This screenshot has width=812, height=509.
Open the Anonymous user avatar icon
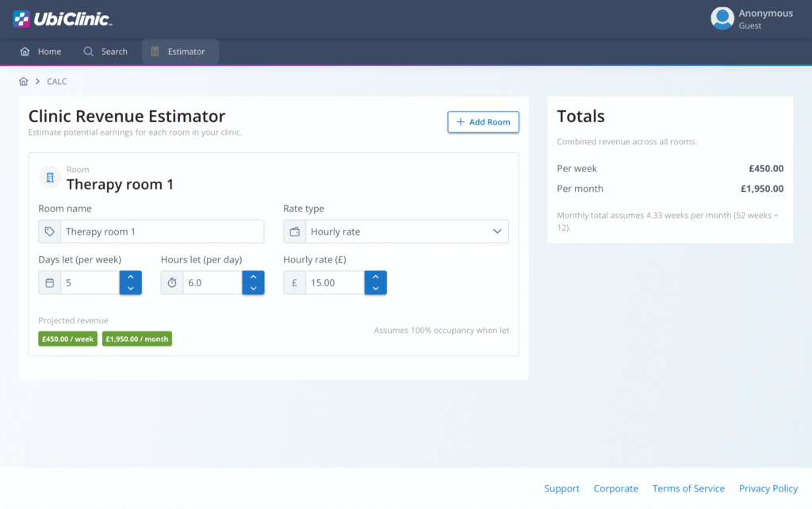click(722, 18)
